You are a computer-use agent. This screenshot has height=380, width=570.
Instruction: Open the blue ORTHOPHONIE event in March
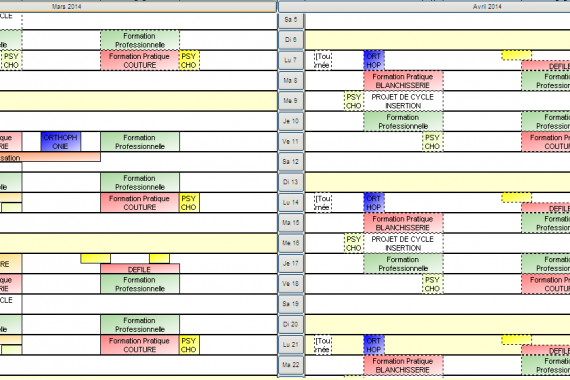[61, 142]
